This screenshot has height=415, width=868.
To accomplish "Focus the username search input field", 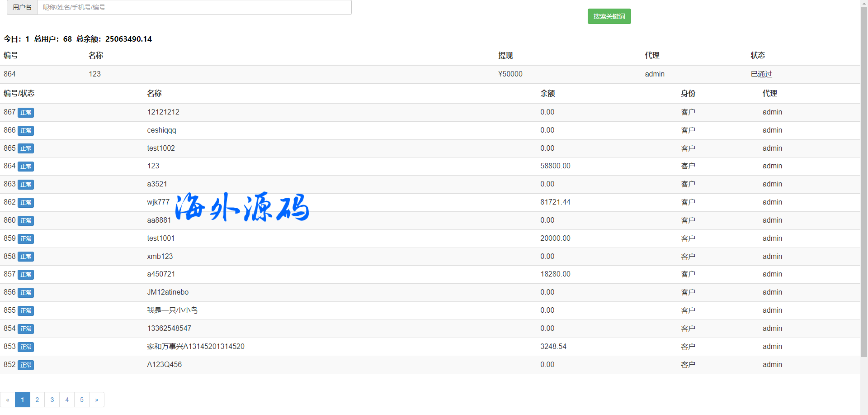I will pos(194,7).
